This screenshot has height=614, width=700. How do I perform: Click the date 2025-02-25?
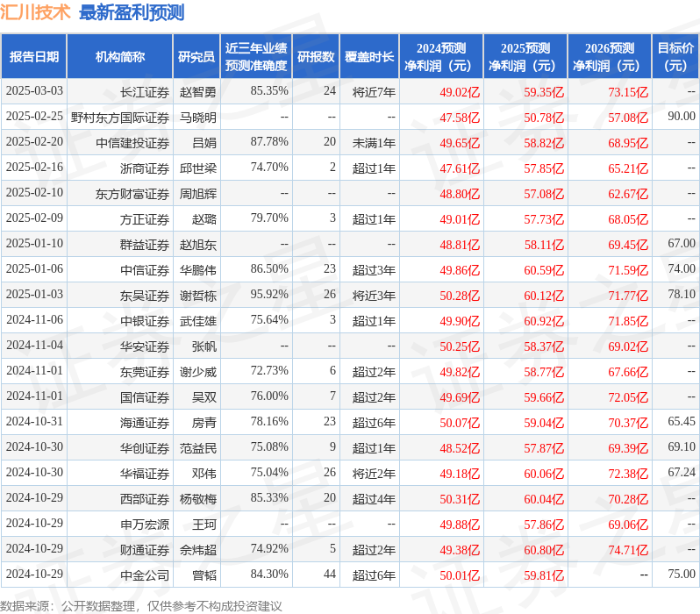click(x=34, y=117)
